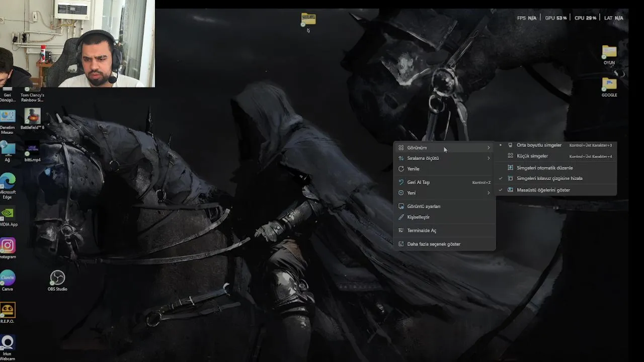
Task: Uncheck Masaüstü öğelerini göster
Action: 556,190
